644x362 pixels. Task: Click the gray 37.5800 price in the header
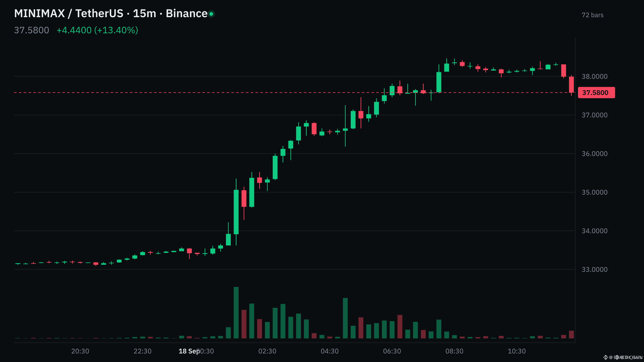coord(31,30)
